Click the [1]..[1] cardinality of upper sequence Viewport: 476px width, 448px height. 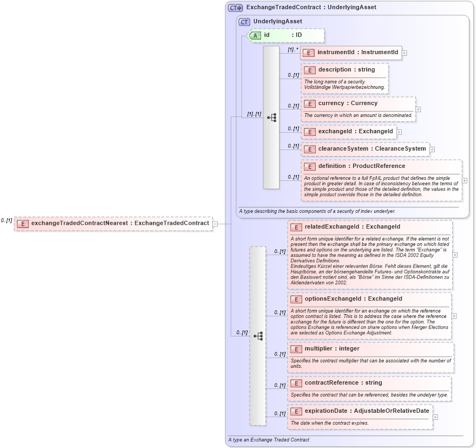254,114
